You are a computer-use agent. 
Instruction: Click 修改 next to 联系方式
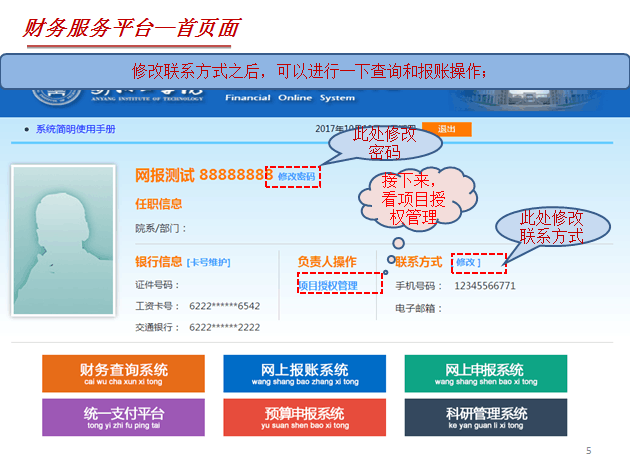467,262
